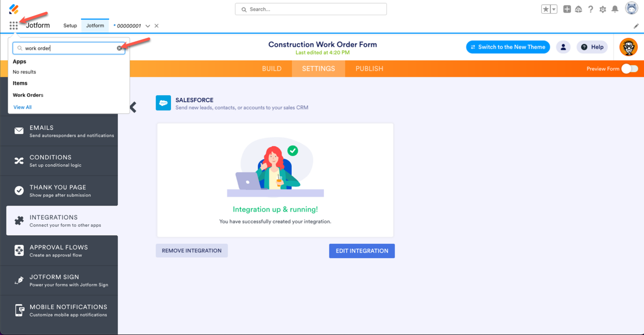Select the SETTINGS tab

coord(318,69)
